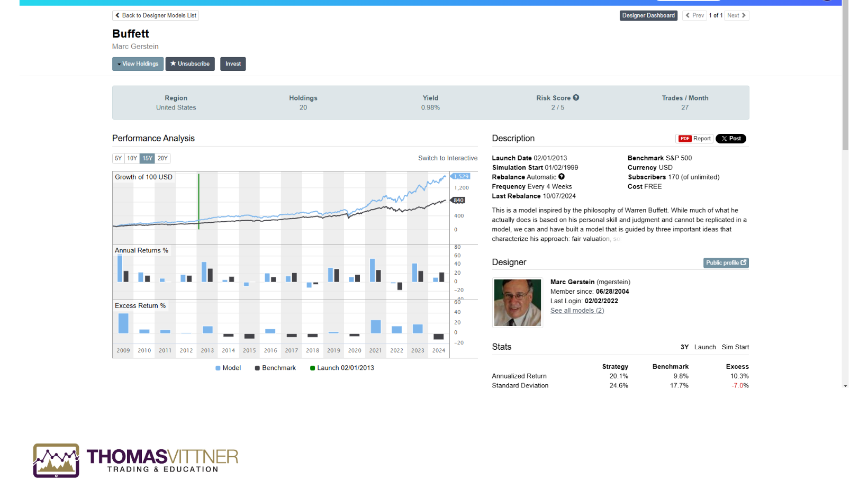Select the 10Y performance period

[x=132, y=158]
